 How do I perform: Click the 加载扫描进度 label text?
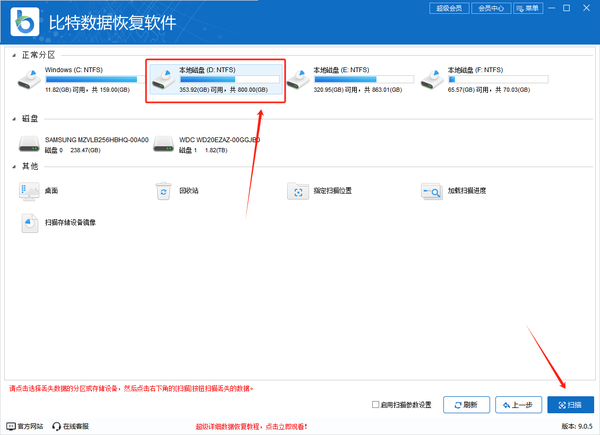click(467, 191)
